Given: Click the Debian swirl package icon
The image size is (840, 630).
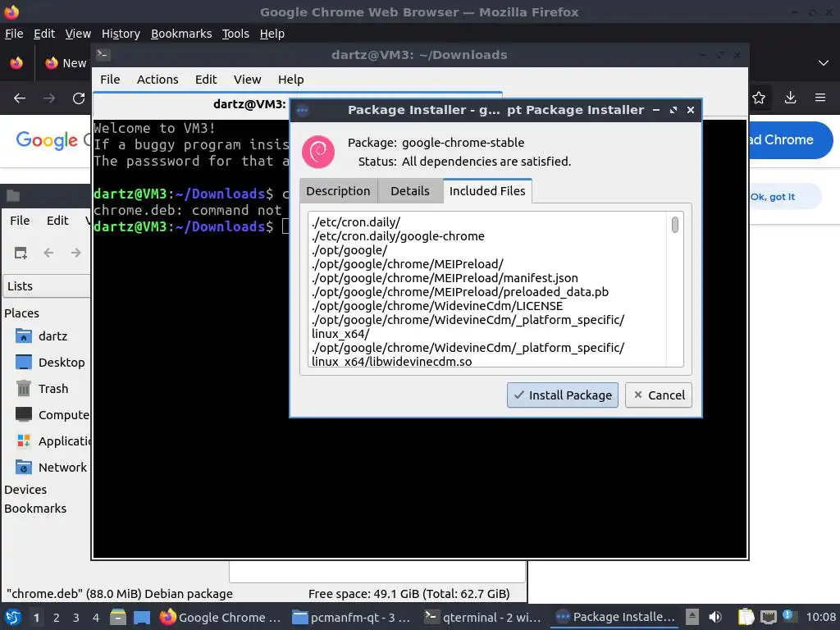Looking at the screenshot, I should click(x=318, y=152).
